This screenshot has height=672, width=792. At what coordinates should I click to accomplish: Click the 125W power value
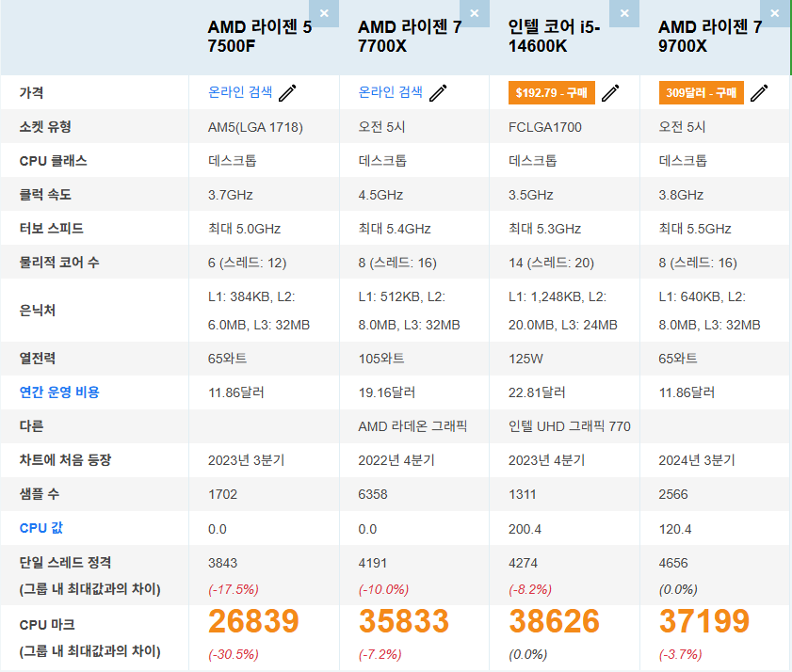pyautogui.click(x=525, y=359)
